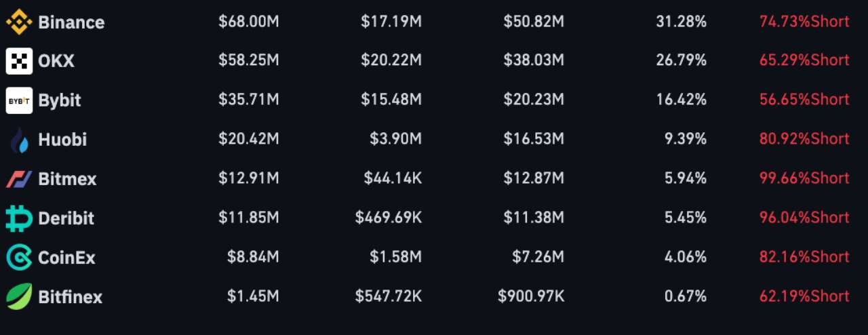The image size is (868, 335).
Task: Click the CoinEx exchange logo icon
Action: [19, 258]
